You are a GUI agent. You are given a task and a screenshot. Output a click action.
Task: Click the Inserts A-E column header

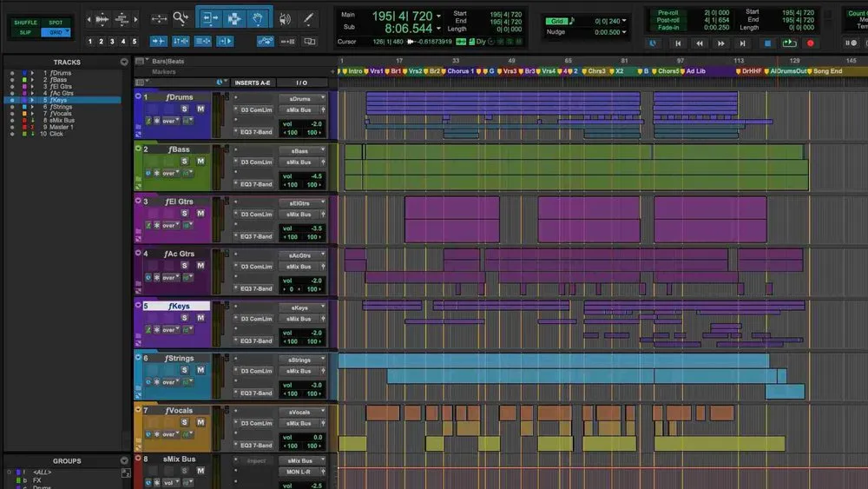pyautogui.click(x=253, y=83)
